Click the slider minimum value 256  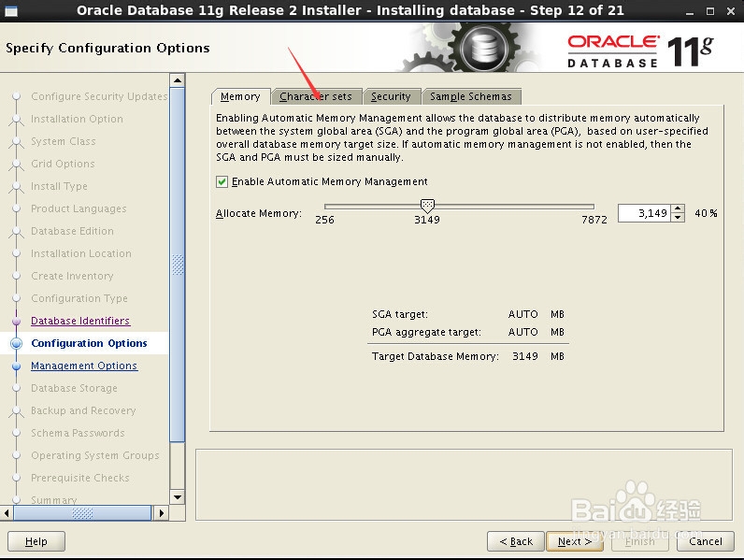[324, 220]
